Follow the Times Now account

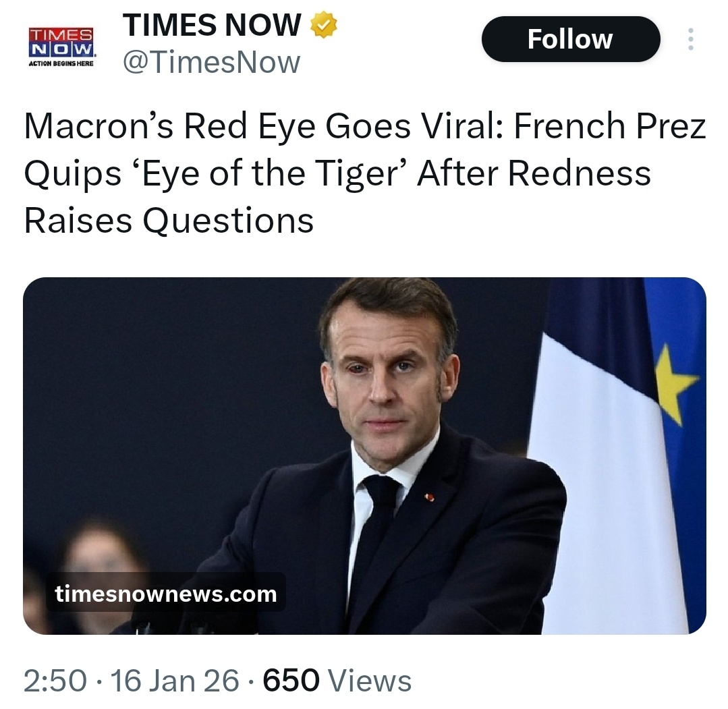pos(570,39)
